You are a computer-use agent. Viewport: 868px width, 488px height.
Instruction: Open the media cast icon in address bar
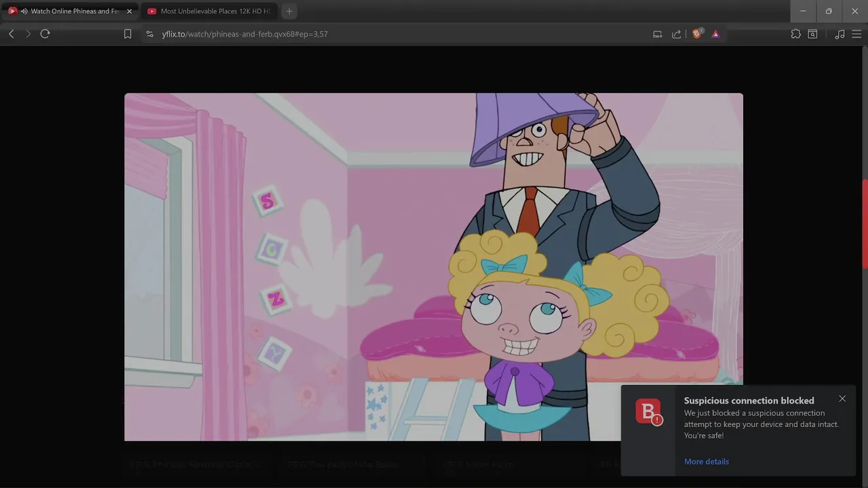click(657, 34)
